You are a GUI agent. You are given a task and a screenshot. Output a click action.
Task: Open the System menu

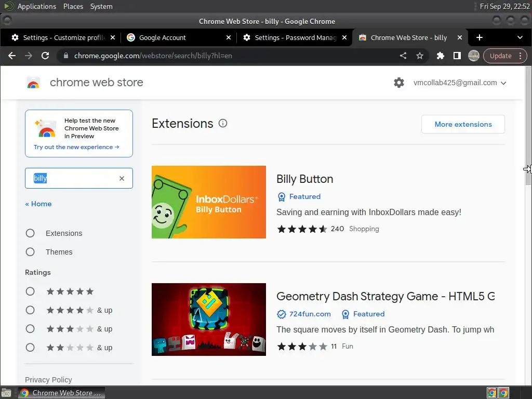(x=101, y=6)
